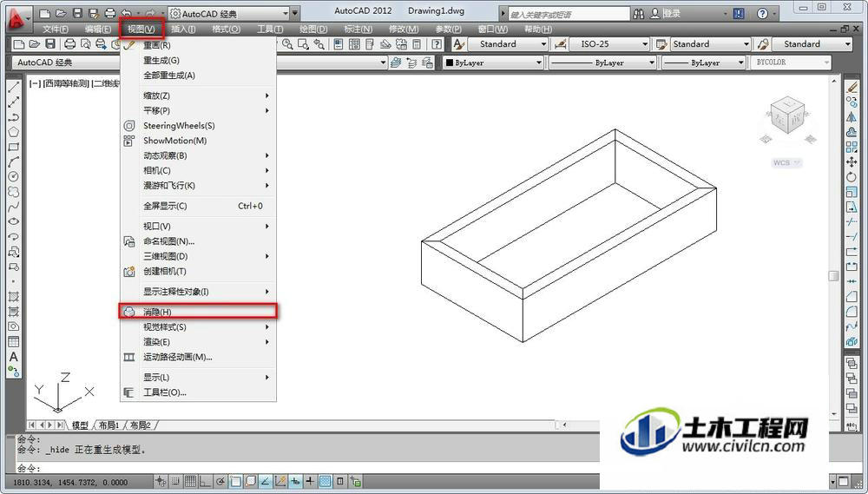Toggle 3D Object Snap in status bar
Image resolution: width=868 pixels, height=494 pixels.
click(x=250, y=481)
